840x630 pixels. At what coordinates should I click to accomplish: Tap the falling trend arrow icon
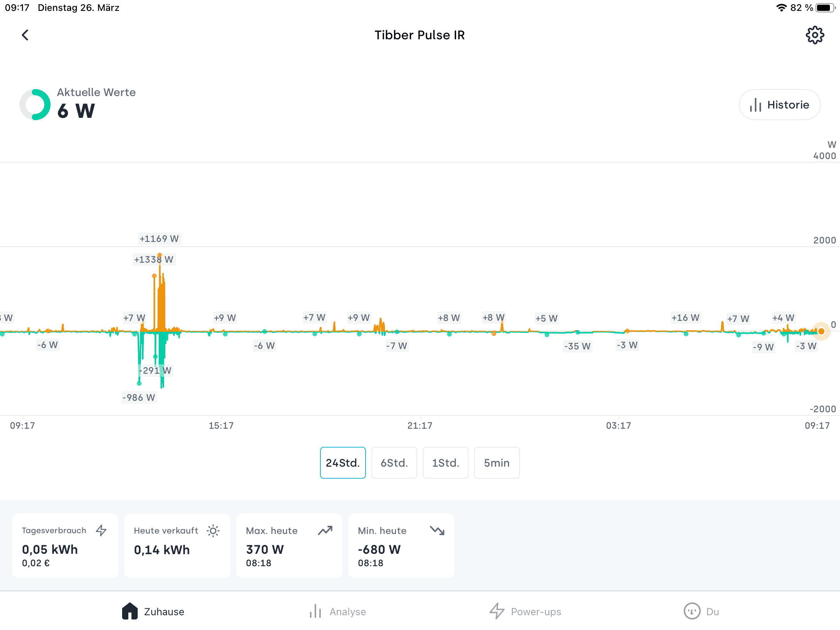[437, 530]
